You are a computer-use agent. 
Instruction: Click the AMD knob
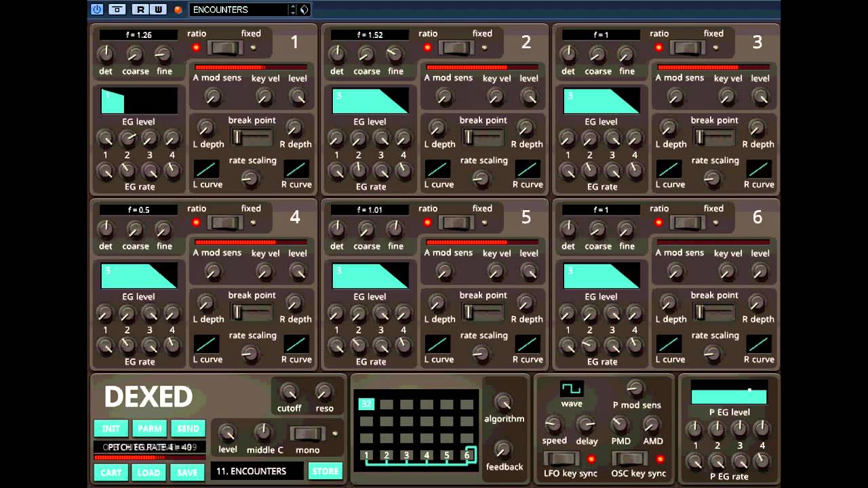coord(652,424)
